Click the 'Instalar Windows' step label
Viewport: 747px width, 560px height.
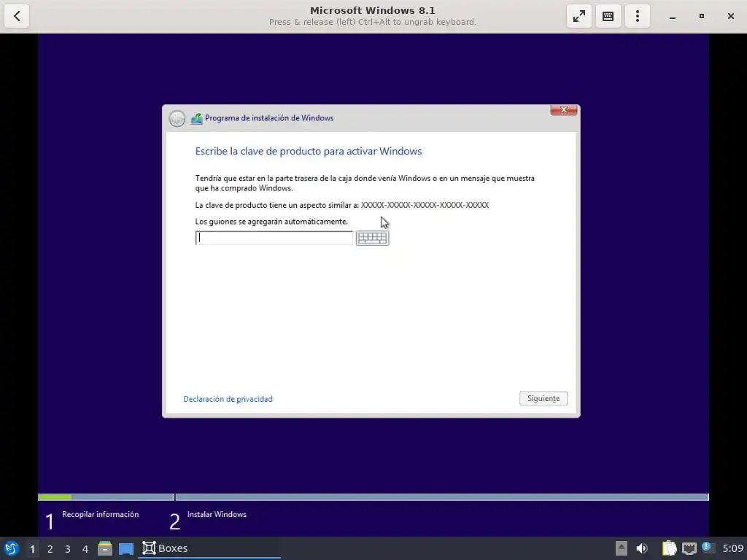(x=217, y=514)
